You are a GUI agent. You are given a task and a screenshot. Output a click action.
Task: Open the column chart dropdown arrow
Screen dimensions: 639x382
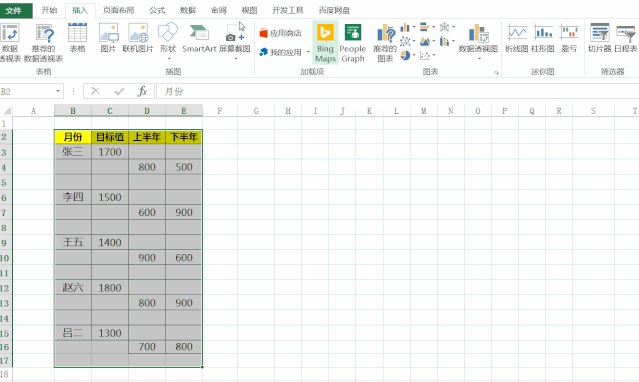coord(414,27)
